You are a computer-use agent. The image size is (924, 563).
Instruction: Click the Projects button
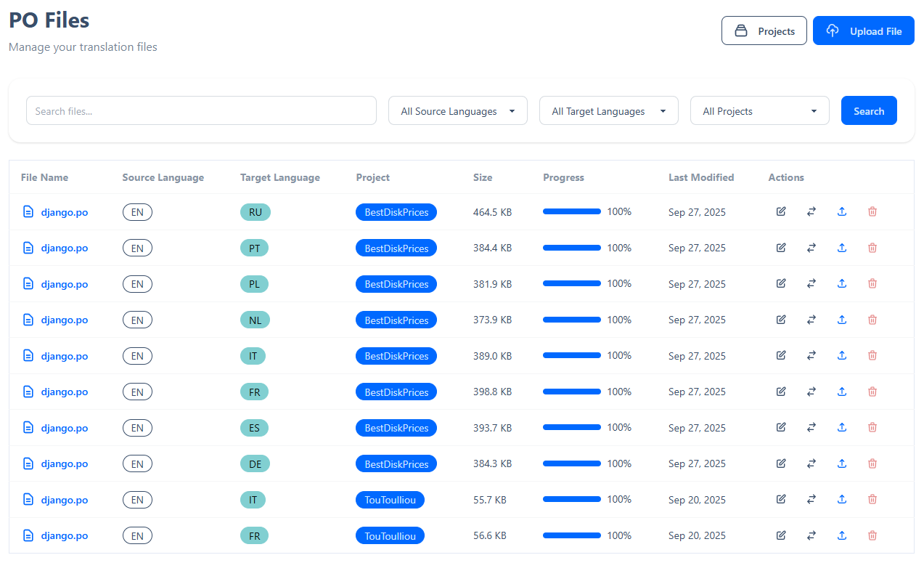coord(764,31)
